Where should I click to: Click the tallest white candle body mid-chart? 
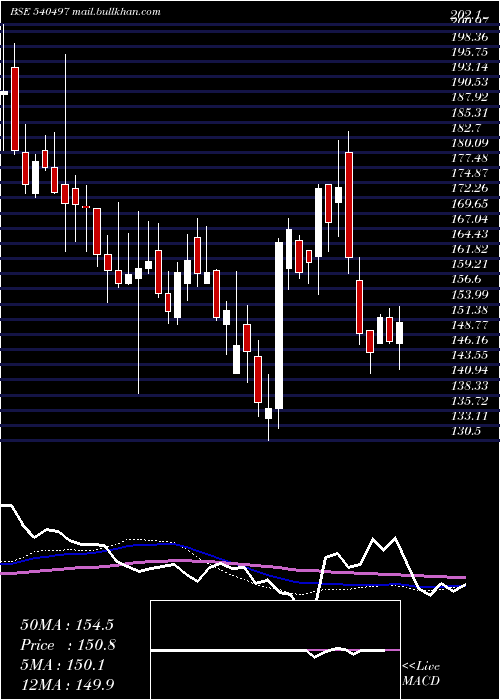click(x=279, y=325)
